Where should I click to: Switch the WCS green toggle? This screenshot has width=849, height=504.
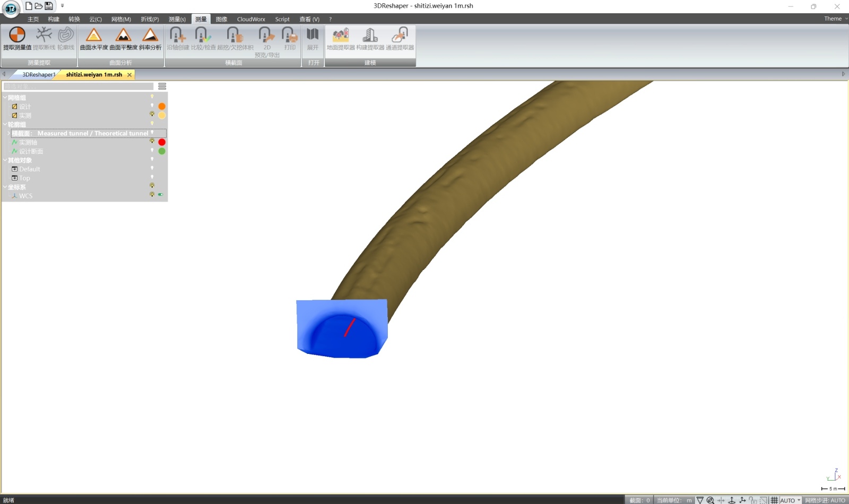click(161, 195)
